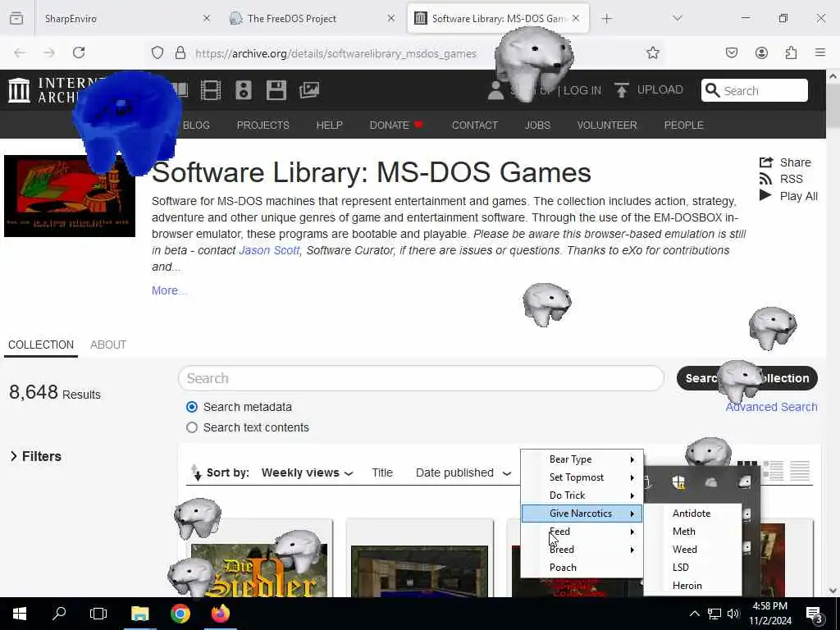Click the cloud tray icon
This screenshot has height=630, width=840.
coord(711,482)
